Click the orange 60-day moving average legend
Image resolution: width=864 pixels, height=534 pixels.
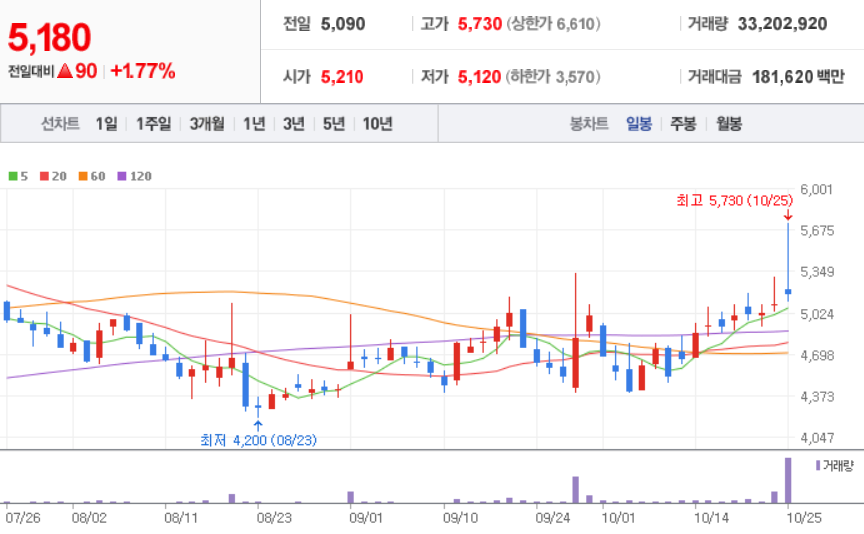click(x=92, y=176)
